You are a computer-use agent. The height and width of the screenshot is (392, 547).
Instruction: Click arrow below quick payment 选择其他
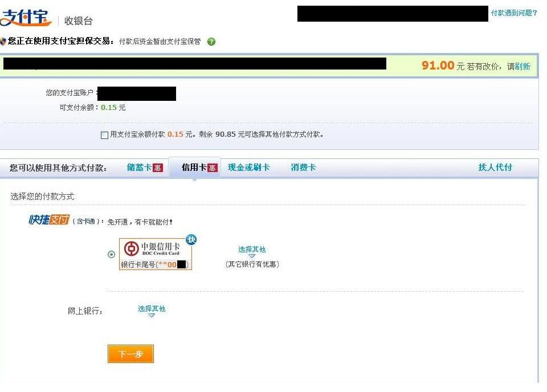point(252,256)
